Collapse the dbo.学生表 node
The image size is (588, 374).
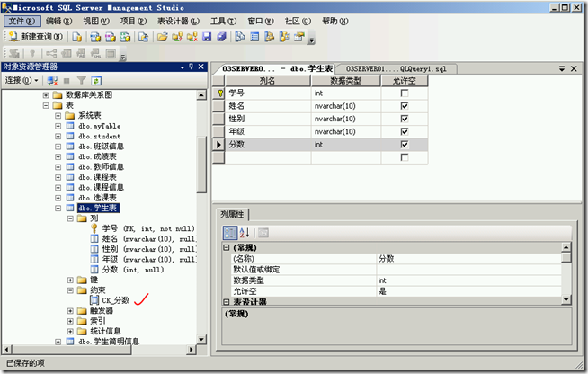point(58,208)
